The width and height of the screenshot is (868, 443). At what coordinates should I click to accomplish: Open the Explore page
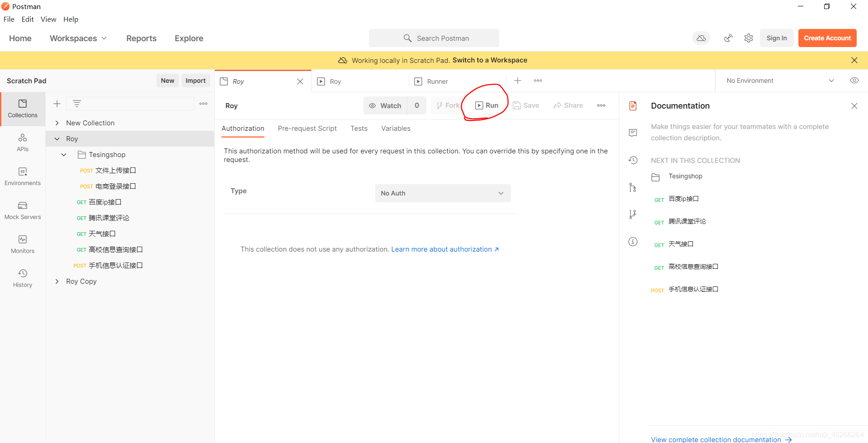[189, 38]
